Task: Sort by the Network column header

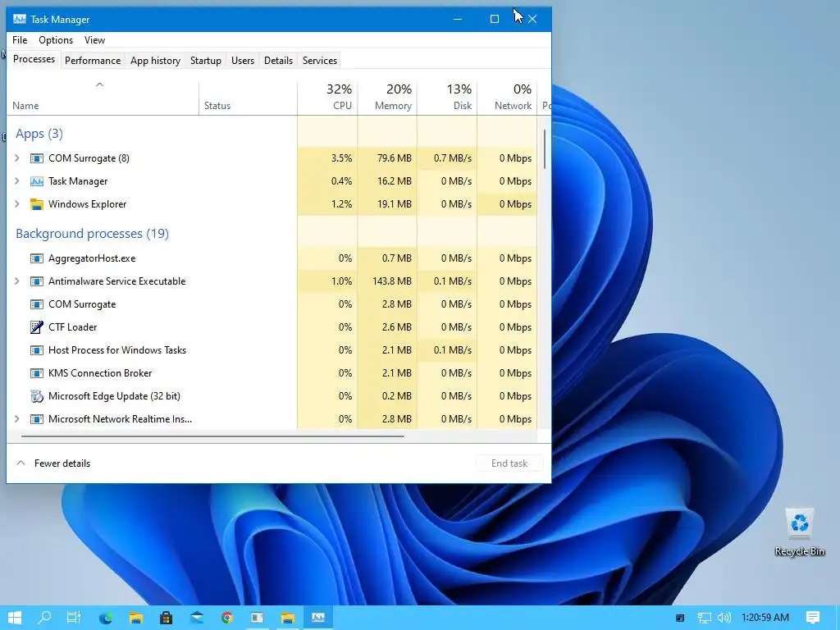Action: [x=507, y=98]
